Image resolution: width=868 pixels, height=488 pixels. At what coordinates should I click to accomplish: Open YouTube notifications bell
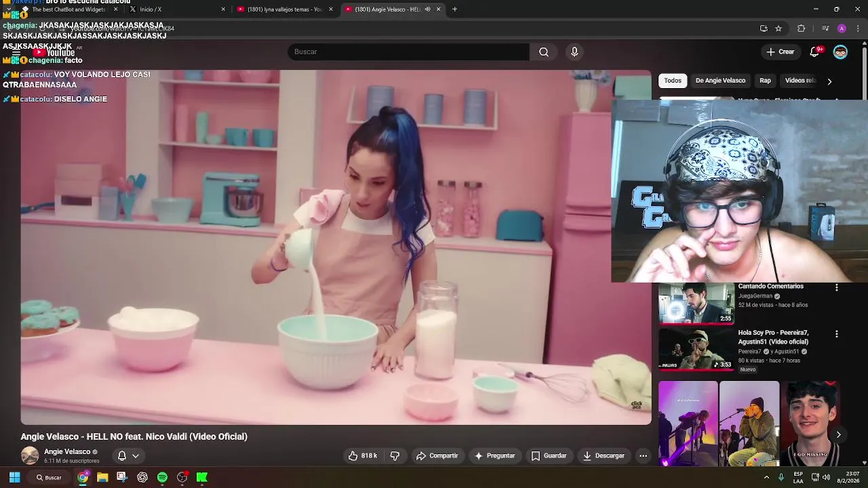815,52
